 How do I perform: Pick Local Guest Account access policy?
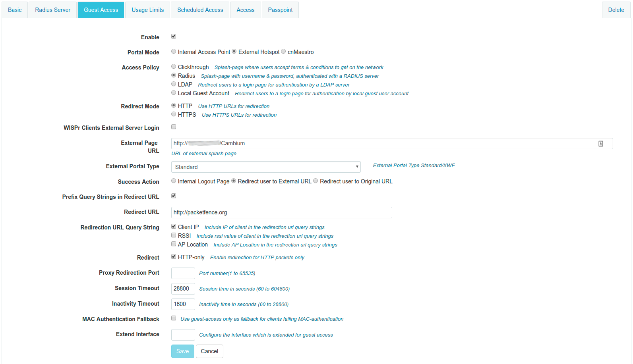(x=174, y=93)
